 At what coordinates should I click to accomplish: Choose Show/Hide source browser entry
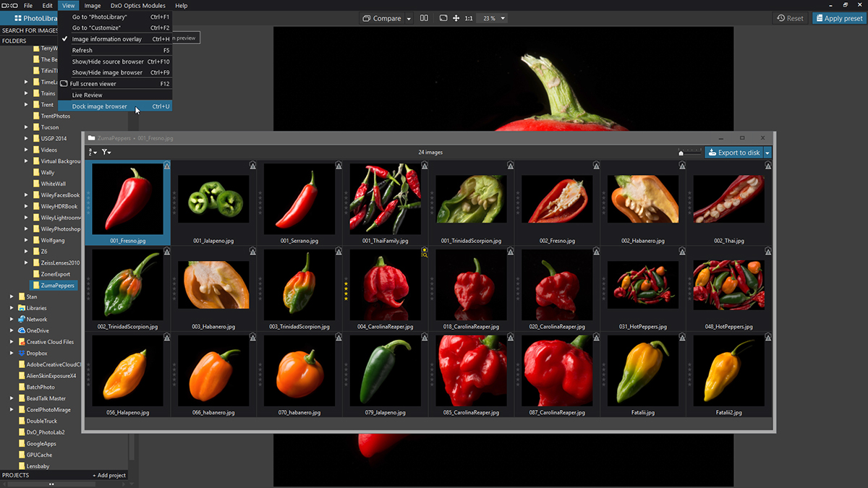point(115,61)
